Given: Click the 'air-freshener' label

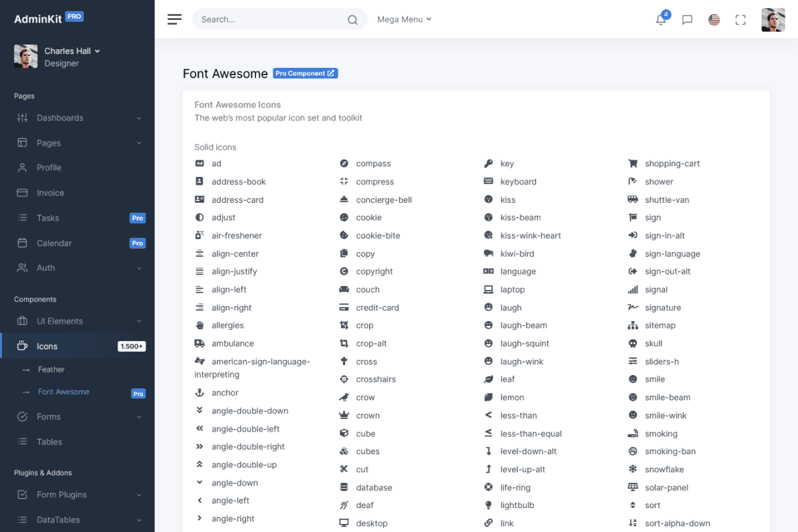Looking at the screenshot, I should point(237,235).
